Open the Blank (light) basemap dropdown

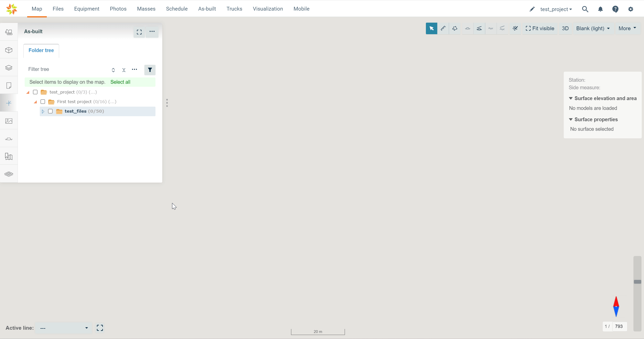(x=593, y=28)
